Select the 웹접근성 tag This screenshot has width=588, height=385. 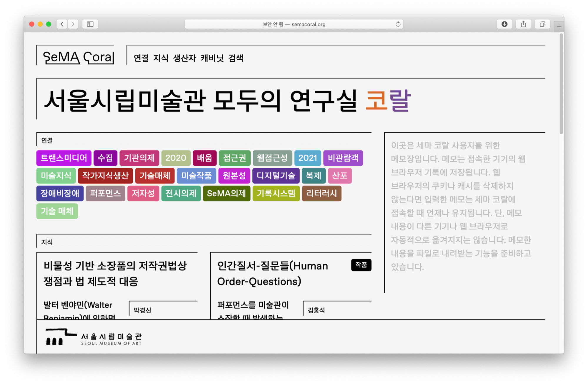272,158
